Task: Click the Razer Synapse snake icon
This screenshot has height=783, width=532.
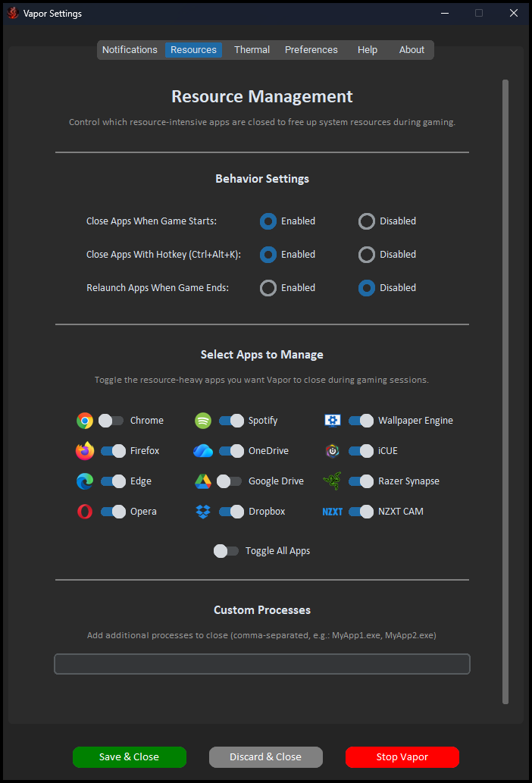Action: pyautogui.click(x=332, y=481)
